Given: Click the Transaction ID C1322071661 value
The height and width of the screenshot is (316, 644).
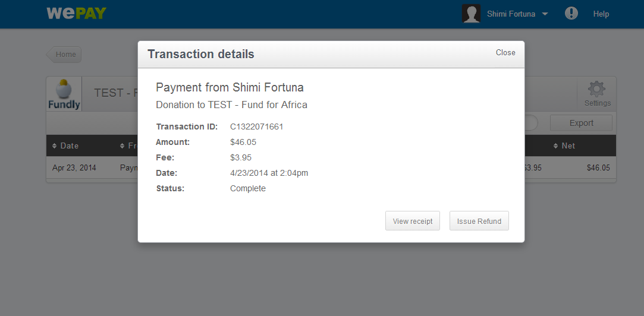Looking at the screenshot, I should 256,127.
